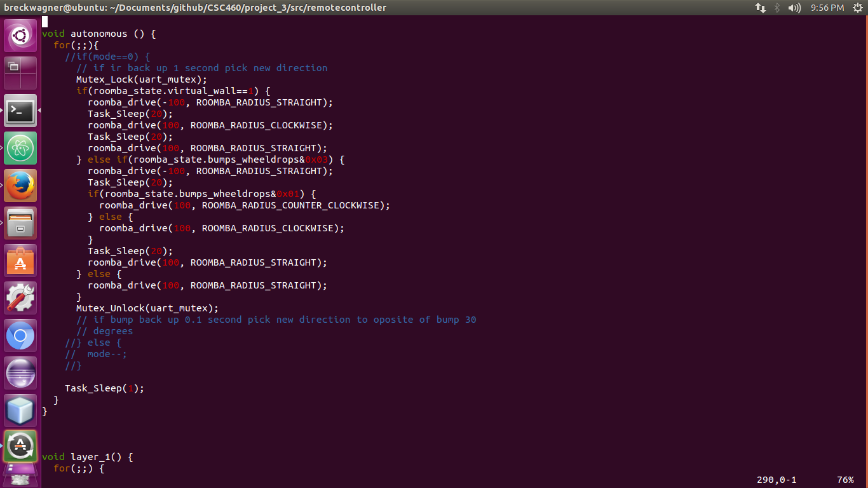Launch Firefox from the dock

(x=21, y=186)
